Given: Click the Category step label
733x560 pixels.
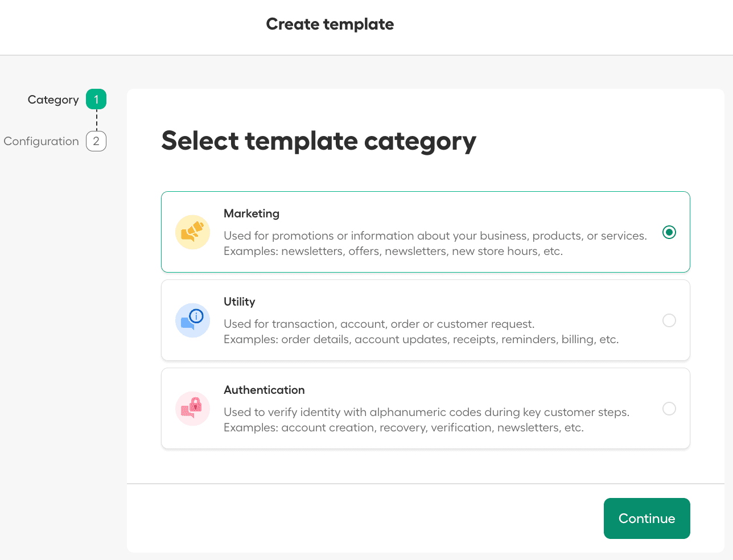Looking at the screenshot, I should (x=53, y=99).
